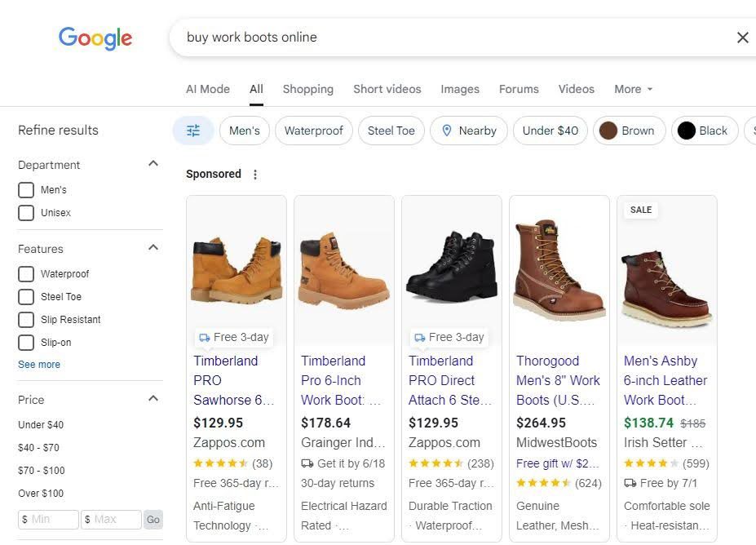The width and height of the screenshot is (756, 545).
Task: Clear the search query with the X icon
Action: pos(742,38)
